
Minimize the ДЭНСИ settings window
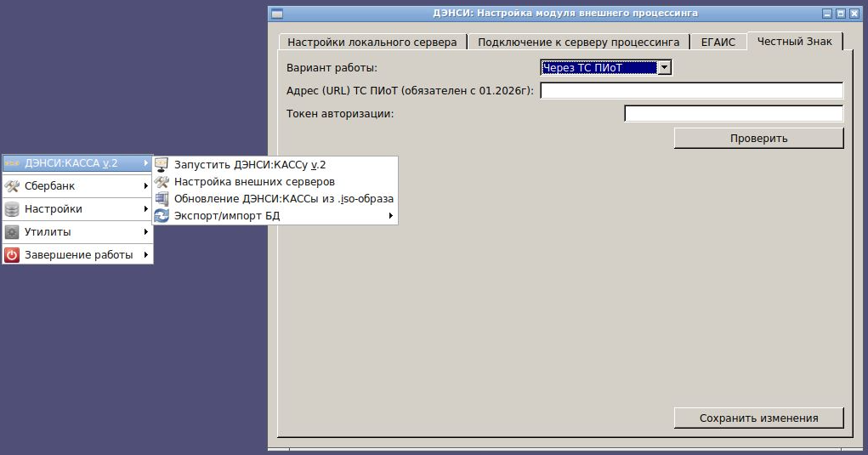827,14
